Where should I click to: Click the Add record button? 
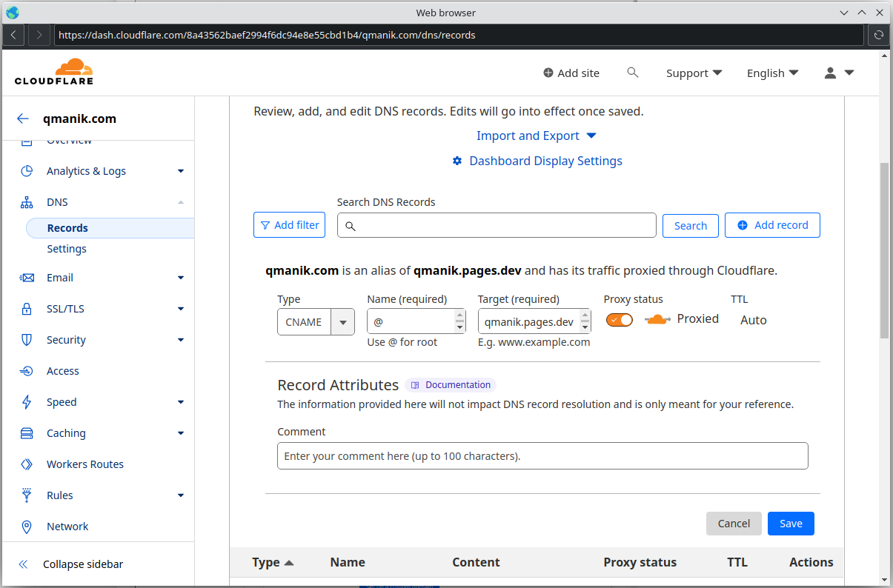coord(772,225)
